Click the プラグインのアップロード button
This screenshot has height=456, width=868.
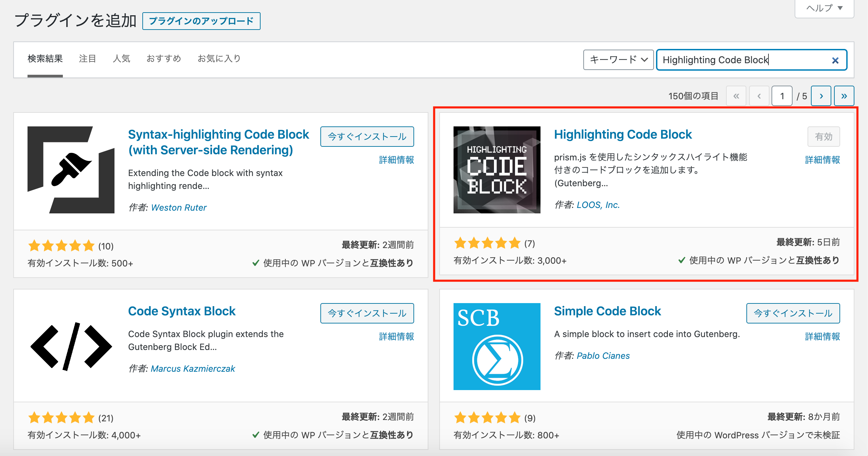click(201, 21)
